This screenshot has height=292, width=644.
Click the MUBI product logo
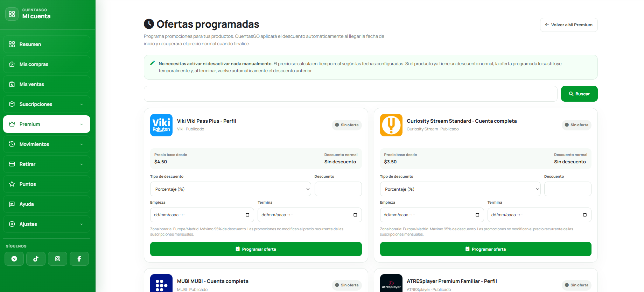point(161,283)
